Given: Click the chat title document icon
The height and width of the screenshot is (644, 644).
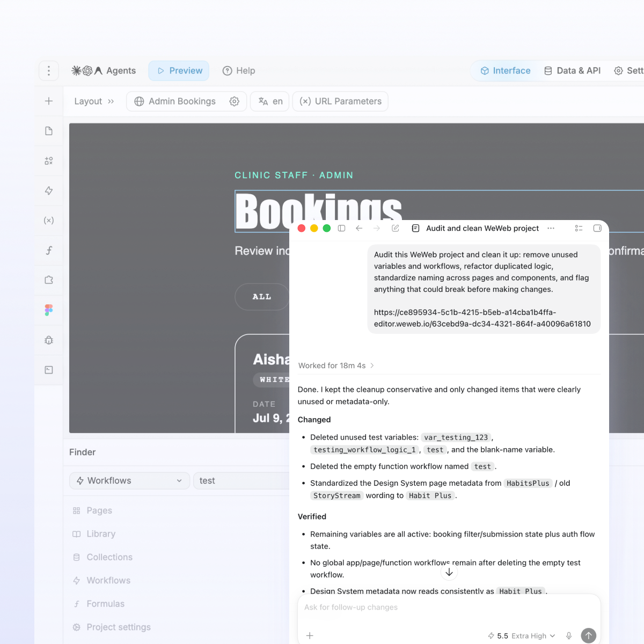Looking at the screenshot, I should 415,228.
